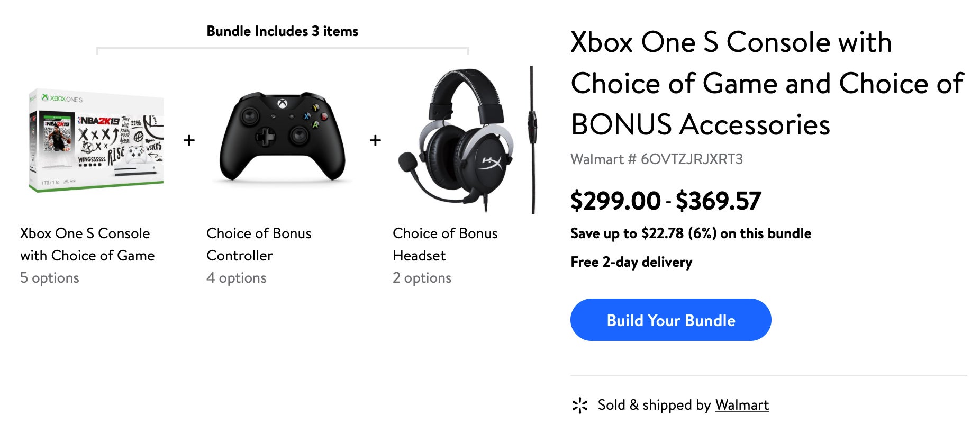Image resolution: width=980 pixels, height=432 pixels.
Task: Click the Choice of Bonus Controller label
Action: tap(259, 245)
